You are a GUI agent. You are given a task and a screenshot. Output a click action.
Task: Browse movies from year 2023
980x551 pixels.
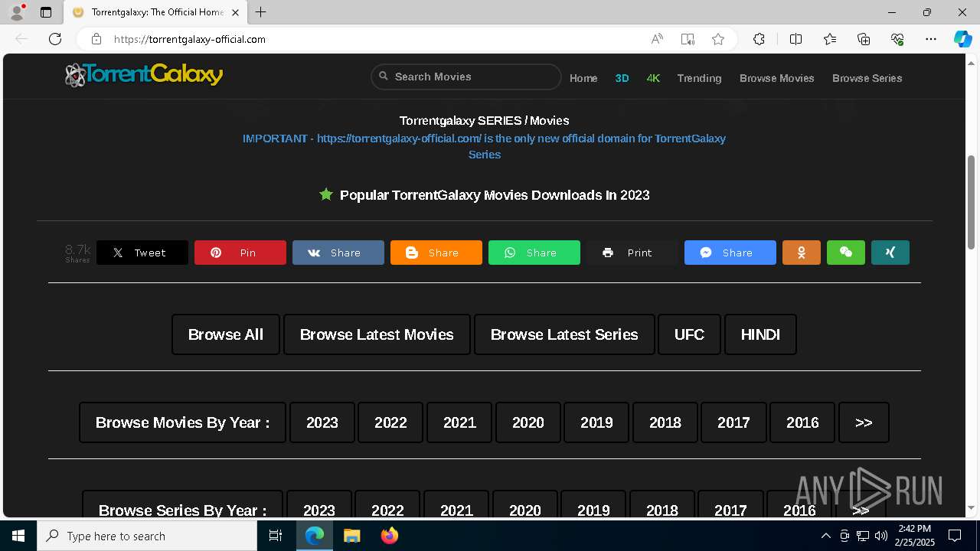click(x=322, y=422)
